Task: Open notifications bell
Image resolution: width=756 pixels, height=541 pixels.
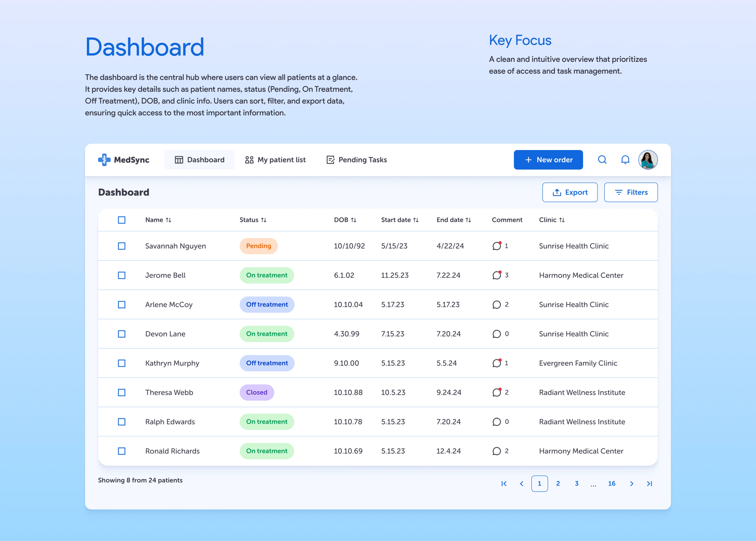Action: coord(625,160)
